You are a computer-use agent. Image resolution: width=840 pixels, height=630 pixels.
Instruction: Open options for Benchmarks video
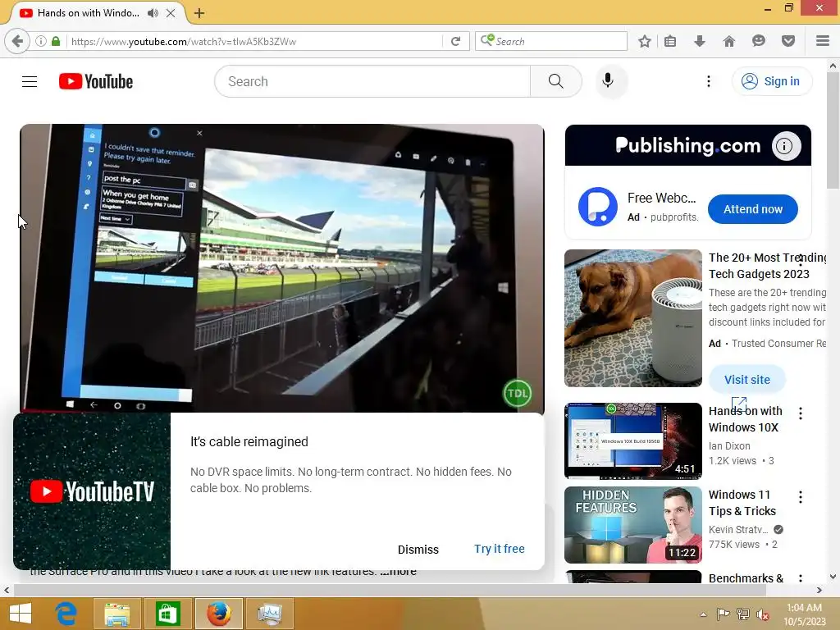[x=801, y=578]
